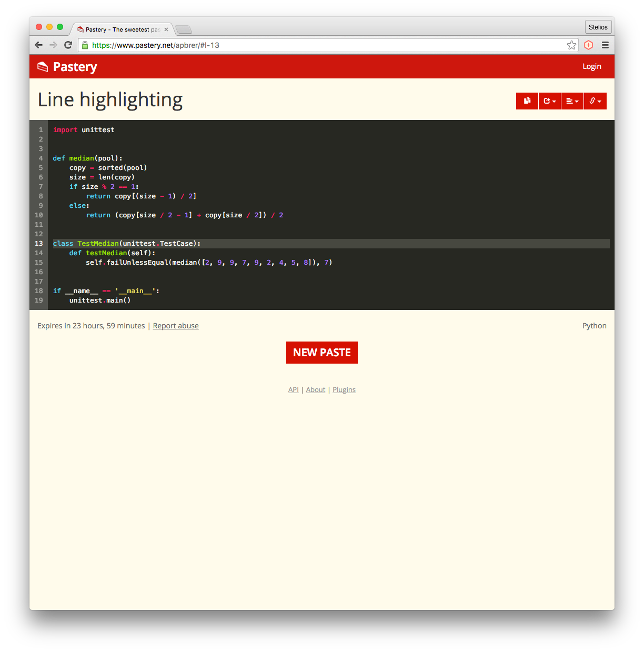The width and height of the screenshot is (644, 652).
Task: Click the Pastery cake logo icon
Action: (x=43, y=67)
